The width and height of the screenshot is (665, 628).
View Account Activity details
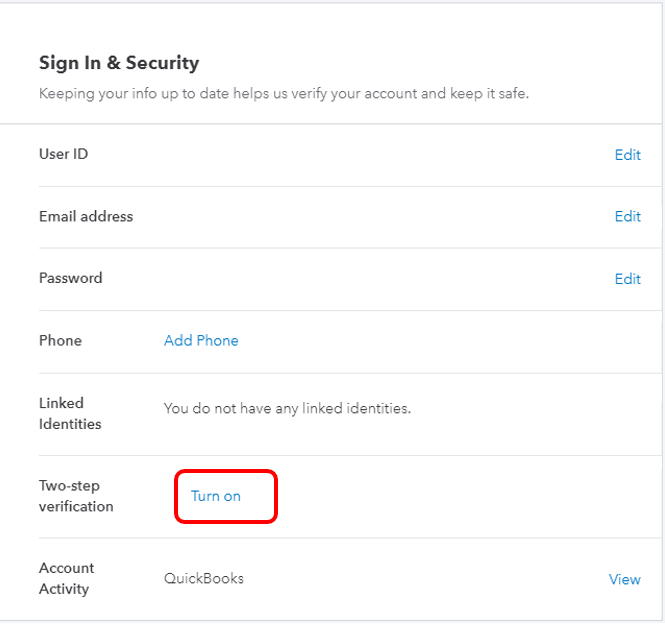pyautogui.click(x=624, y=579)
